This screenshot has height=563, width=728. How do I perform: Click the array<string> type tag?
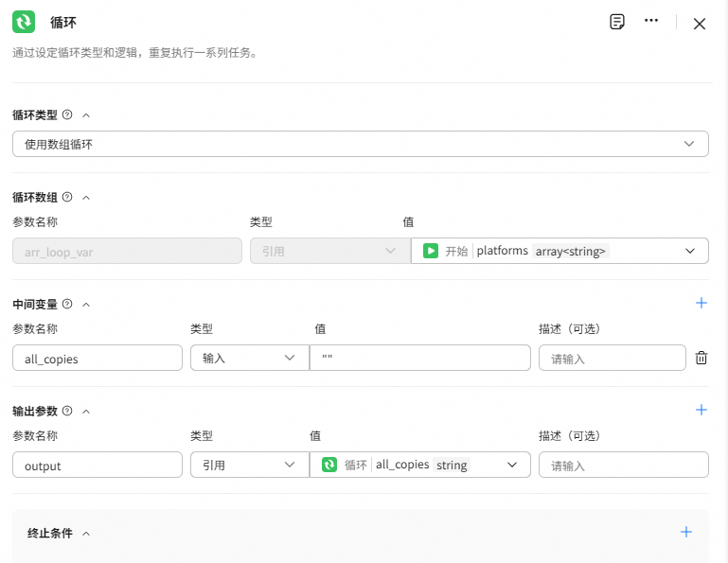point(570,251)
